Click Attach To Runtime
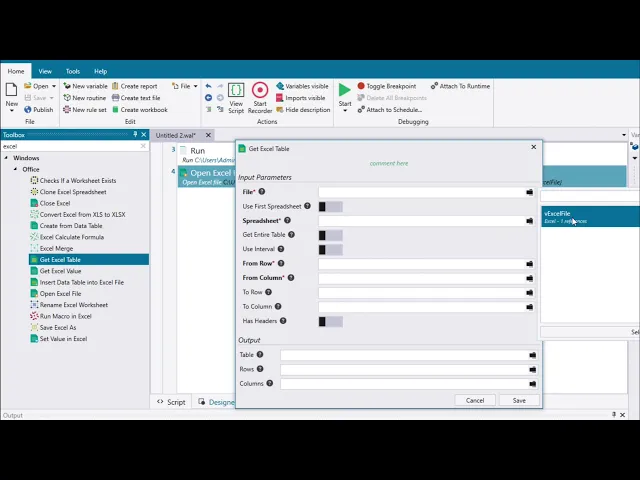 pos(460,86)
